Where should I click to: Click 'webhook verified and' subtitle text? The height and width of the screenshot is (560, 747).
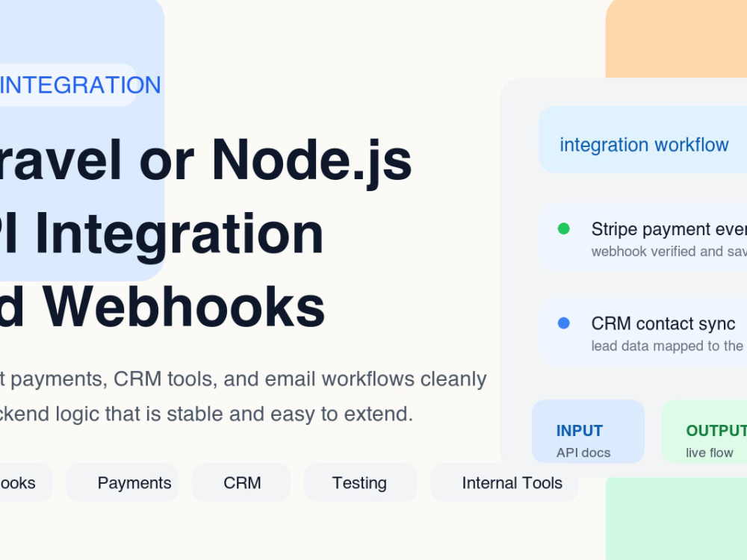pos(657,252)
